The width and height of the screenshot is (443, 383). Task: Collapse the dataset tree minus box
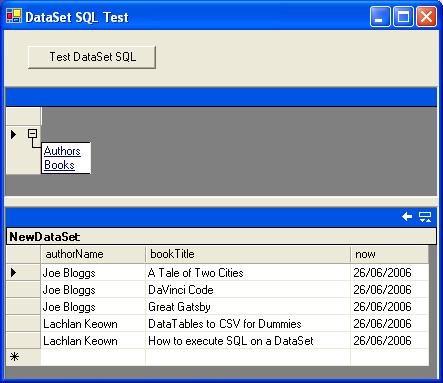tap(33, 134)
